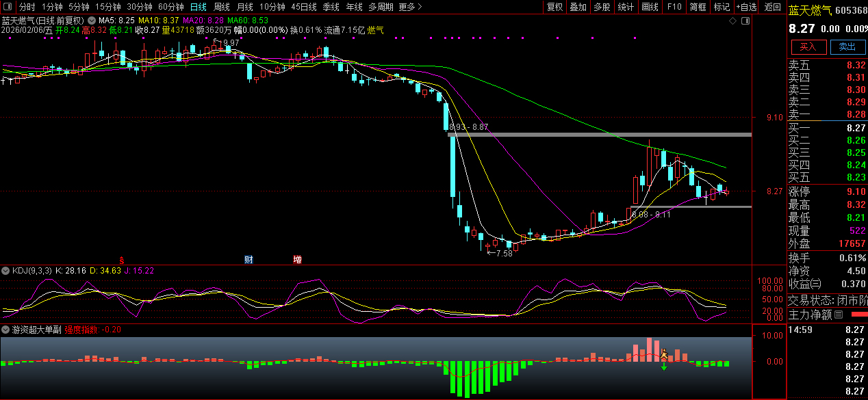Expand the 更多 periods menu

(x=410, y=7)
